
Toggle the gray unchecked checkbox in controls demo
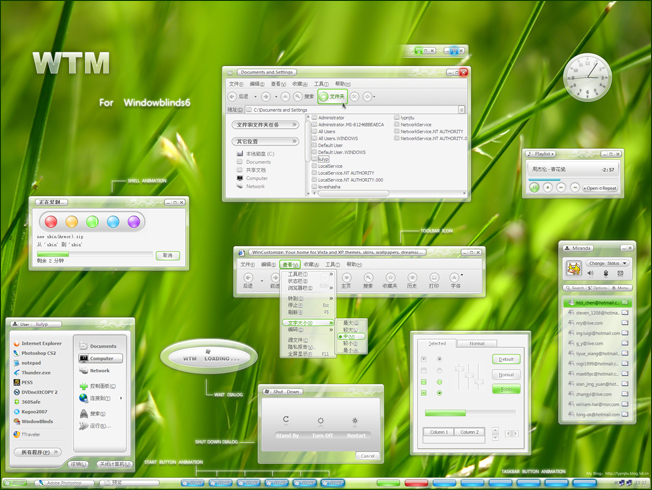[x=424, y=370]
